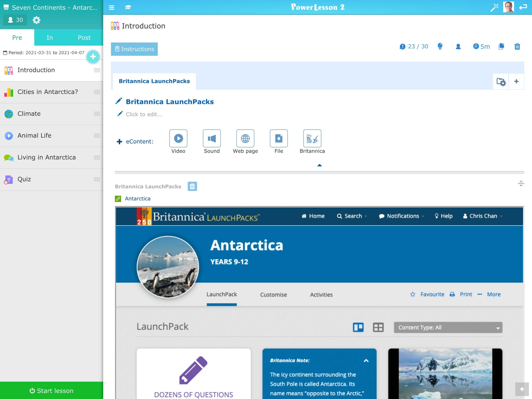Viewport: 532px width, 399px height.
Task: Click Home in Britannica navbar
Action: click(313, 216)
